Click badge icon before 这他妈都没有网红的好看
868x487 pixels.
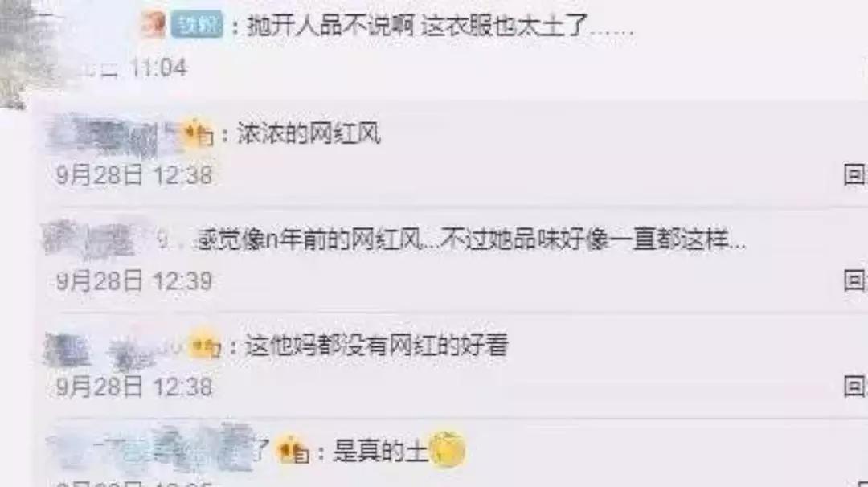coord(204,345)
